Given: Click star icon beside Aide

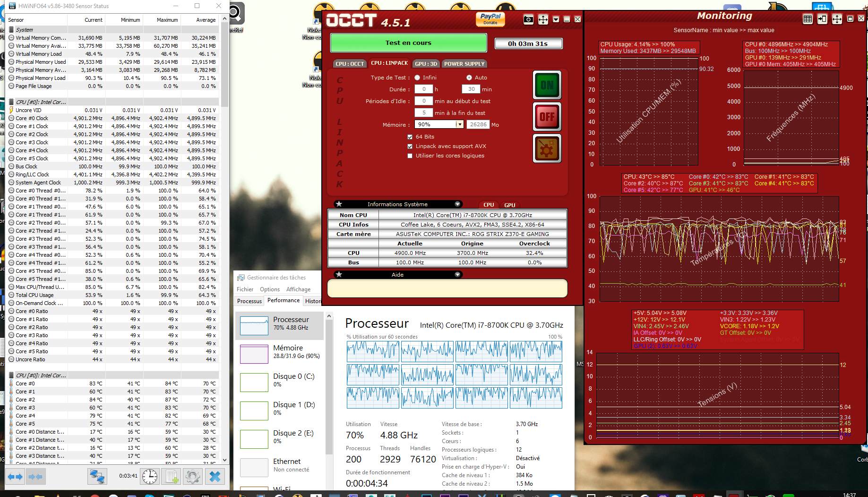Looking at the screenshot, I should point(339,274).
